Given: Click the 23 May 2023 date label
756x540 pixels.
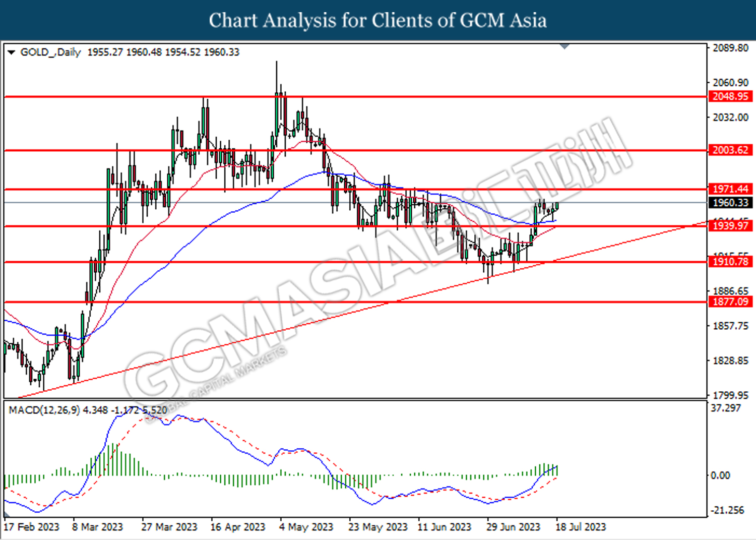Looking at the screenshot, I should point(377,527).
